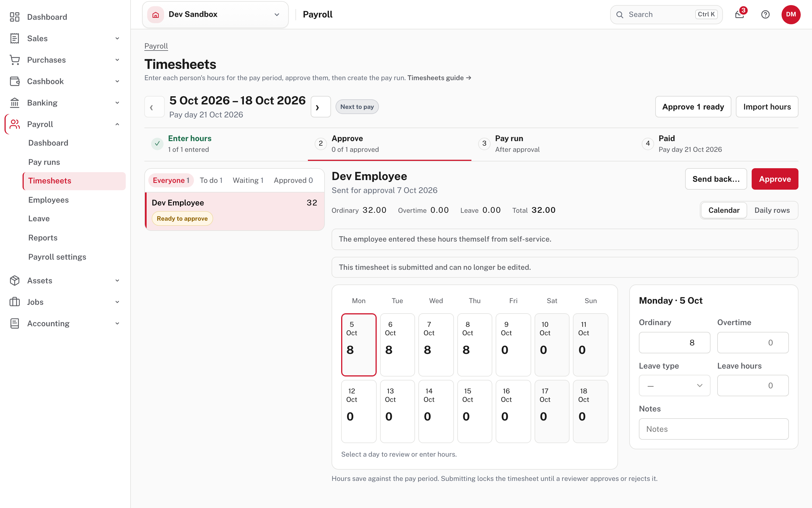Open the Pay run step 3
Image resolution: width=812 pixels, height=508 pixels.
point(553,144)
